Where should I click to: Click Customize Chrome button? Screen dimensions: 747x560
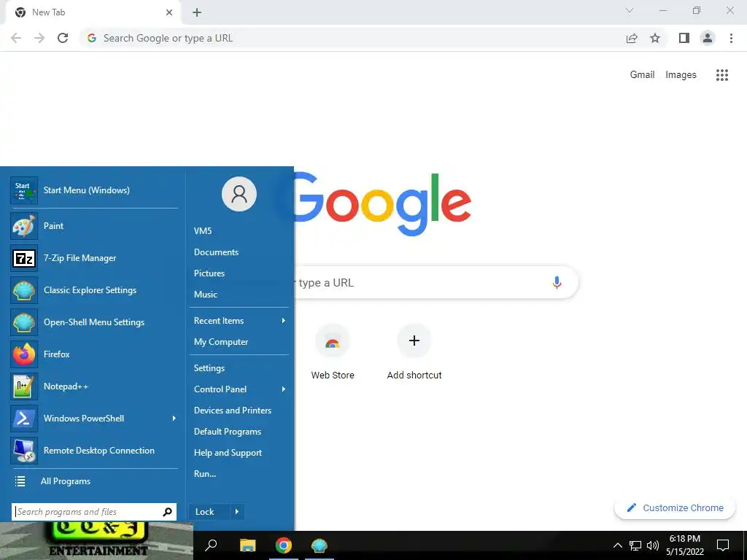click(675, 508)
